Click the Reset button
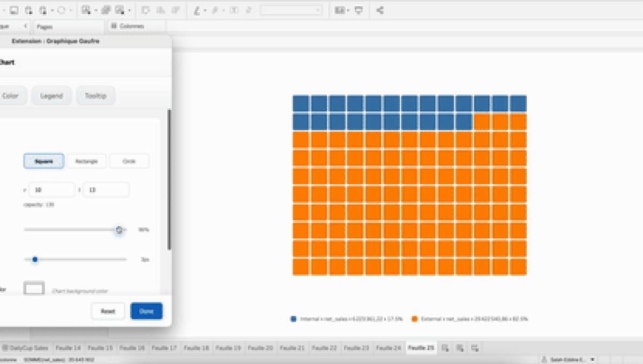 [108, 311]
